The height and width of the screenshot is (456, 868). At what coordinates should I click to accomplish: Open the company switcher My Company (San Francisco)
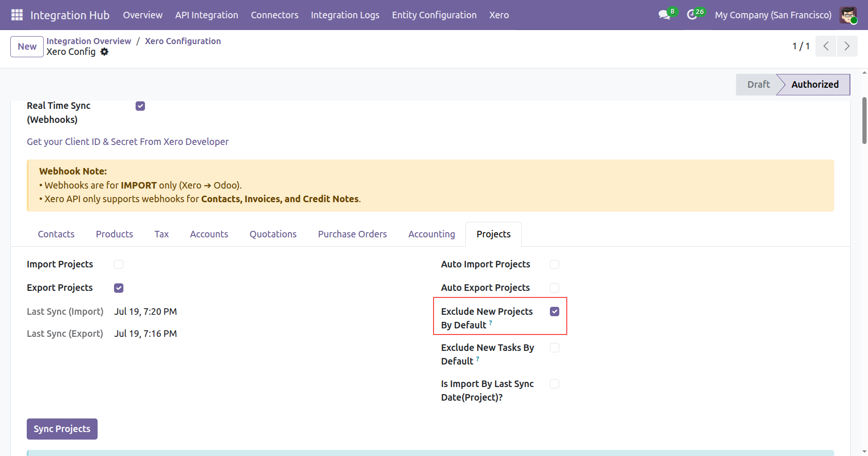[773, 15]
